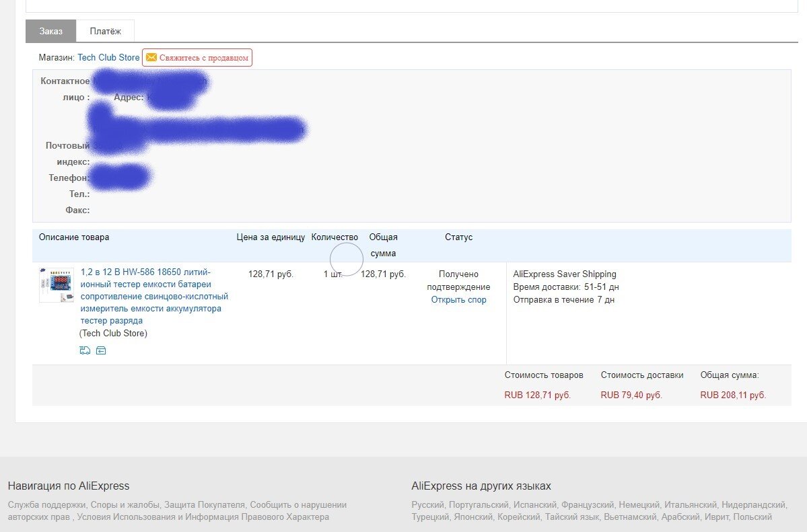Image resolution: width=807 pixels, height=532 pixels.
Task: Click the Статус column header
Action: 458,237
